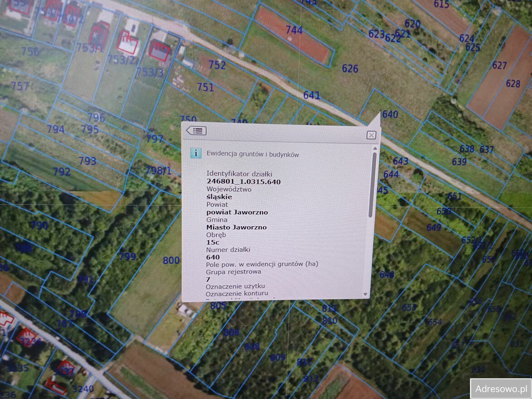This screenshot has height=399, width=532.
Task: Click parcel label 756 on the map
Action: 30,51
